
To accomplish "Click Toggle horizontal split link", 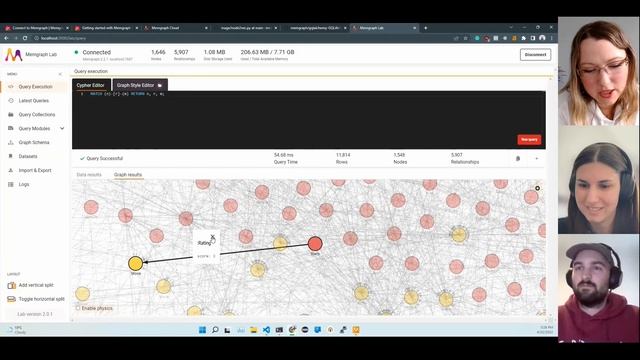I will pos(42,299).
